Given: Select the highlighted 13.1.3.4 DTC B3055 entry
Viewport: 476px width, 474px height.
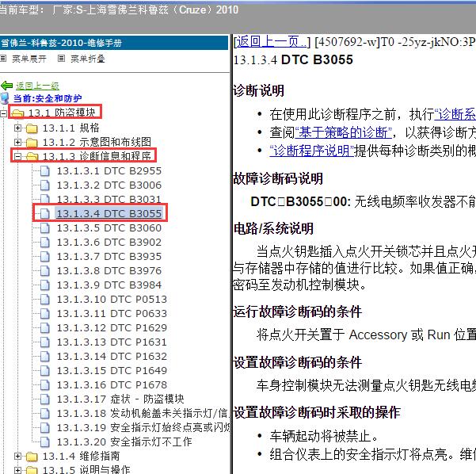Looking at the screenshot, I should (x=109, y=214).
